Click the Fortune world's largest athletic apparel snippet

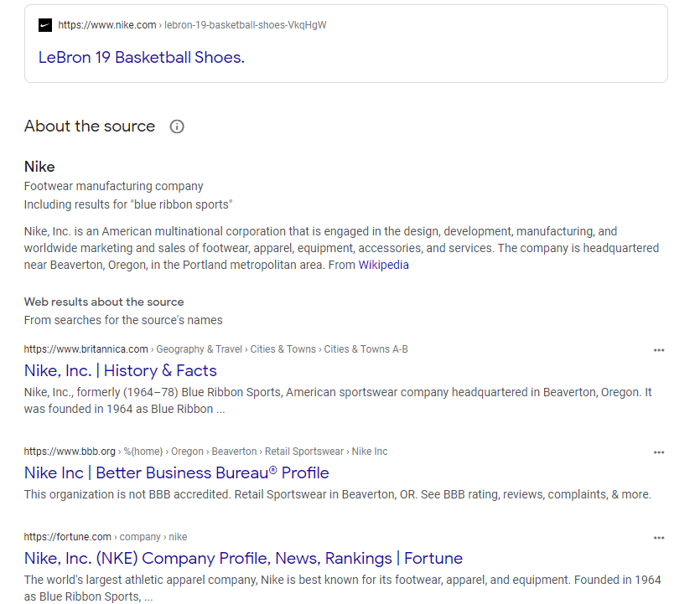(x=342, y=588)
